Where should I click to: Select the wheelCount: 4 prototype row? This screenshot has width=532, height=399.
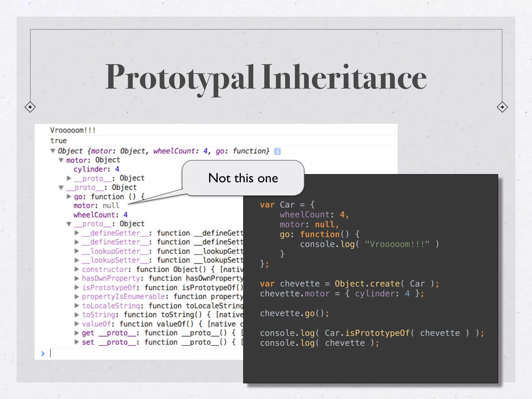100,215
